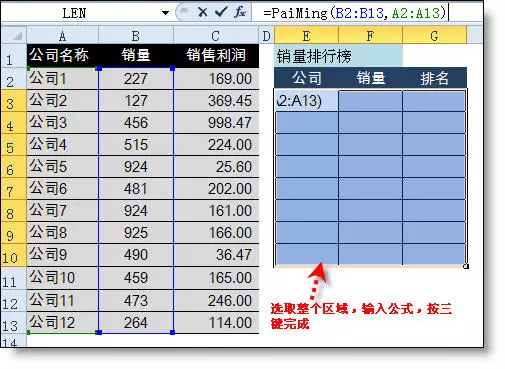The width and height of the screenshot is (505, 369).
Task: Select row 3 header
Action: click(13, 100)
